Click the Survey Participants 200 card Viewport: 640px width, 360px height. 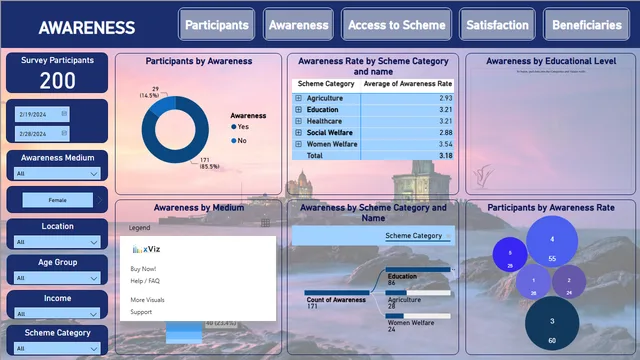[57, 73]
